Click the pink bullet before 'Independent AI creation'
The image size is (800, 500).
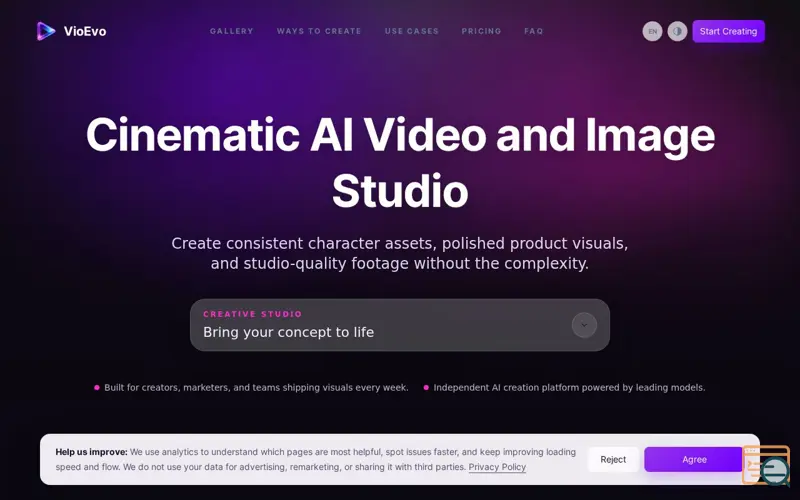[x=426, y=388]
